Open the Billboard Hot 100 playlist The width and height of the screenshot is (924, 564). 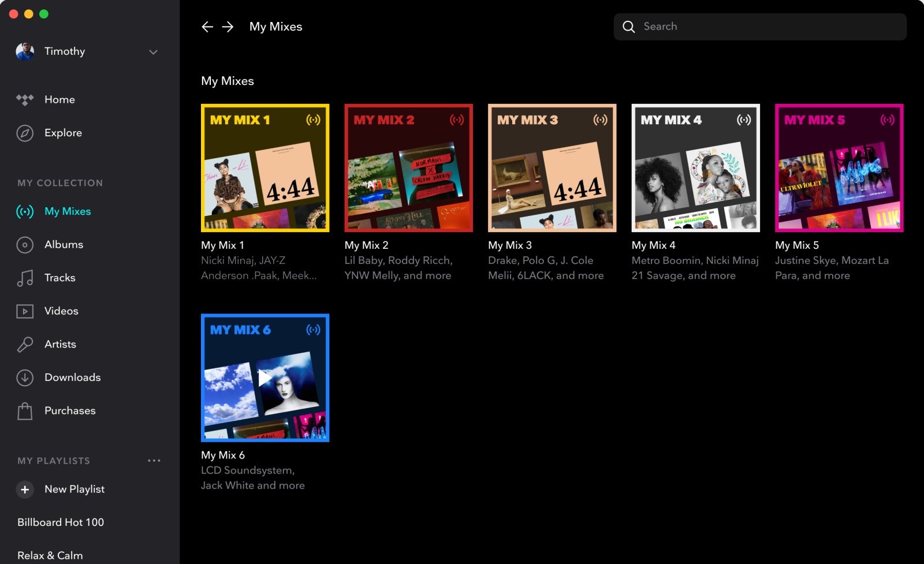pyautogui.click(x=61, y=522)
